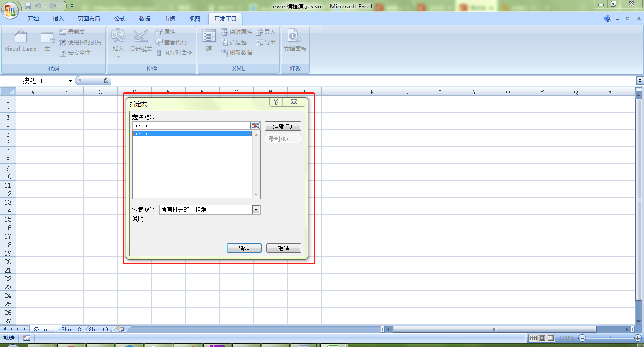Go to the last sheet navigation arrow
Image resolution: width=644 pixels, height=347 pixels.
(25, 329)
